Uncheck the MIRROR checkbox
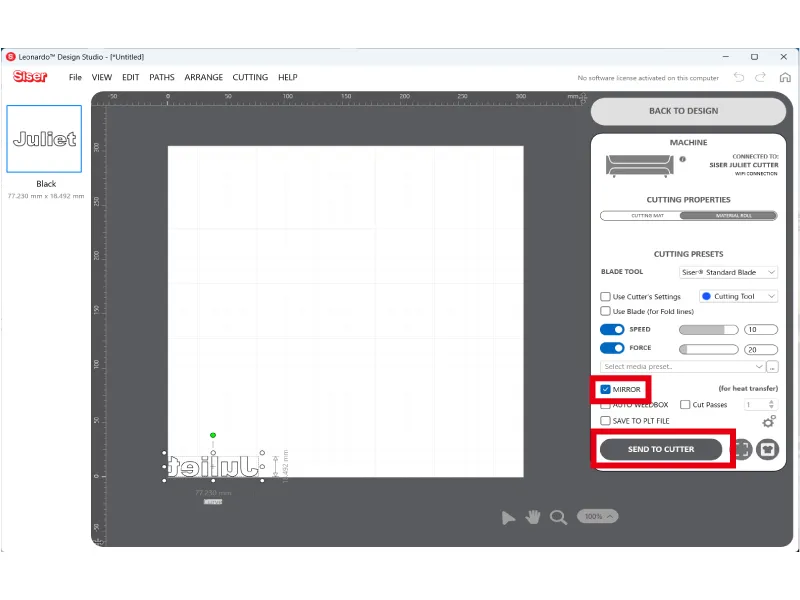The image size is (800, 600). point(606,389)
